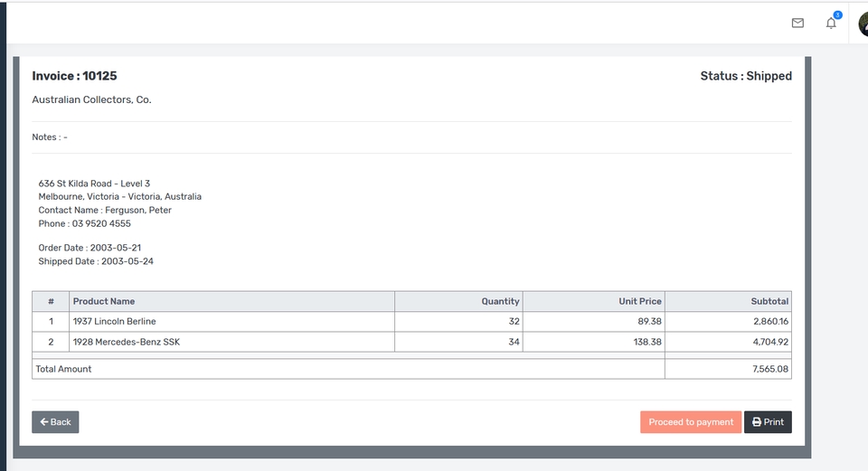The height and width of the screenshot is (471, 868).
Task: Open the notifications bell icon
Action: tap(831, 23)
